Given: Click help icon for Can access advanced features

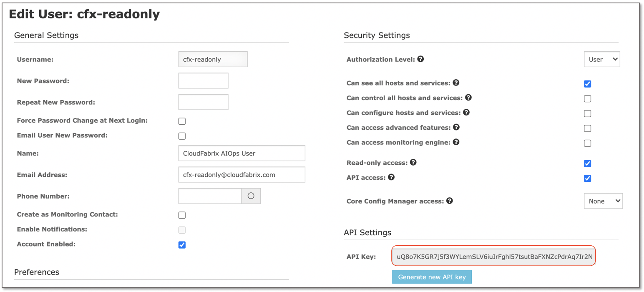Looking at the screenshot, I should (x=456, y=127).
